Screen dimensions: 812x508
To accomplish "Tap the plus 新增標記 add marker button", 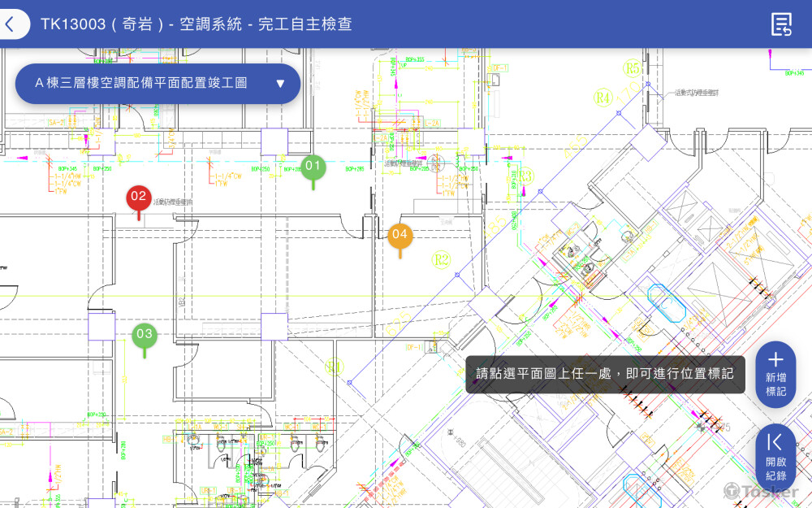I will tap(775, 374).
